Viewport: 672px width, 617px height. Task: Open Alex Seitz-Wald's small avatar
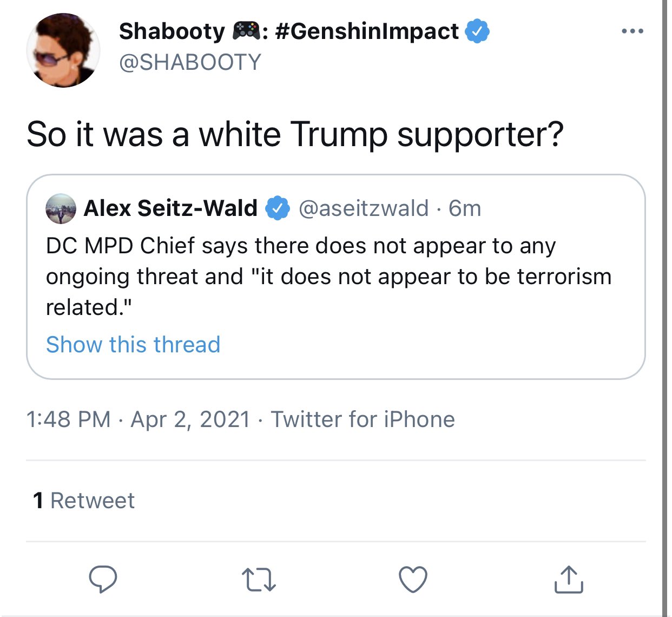tap(61, 208)
